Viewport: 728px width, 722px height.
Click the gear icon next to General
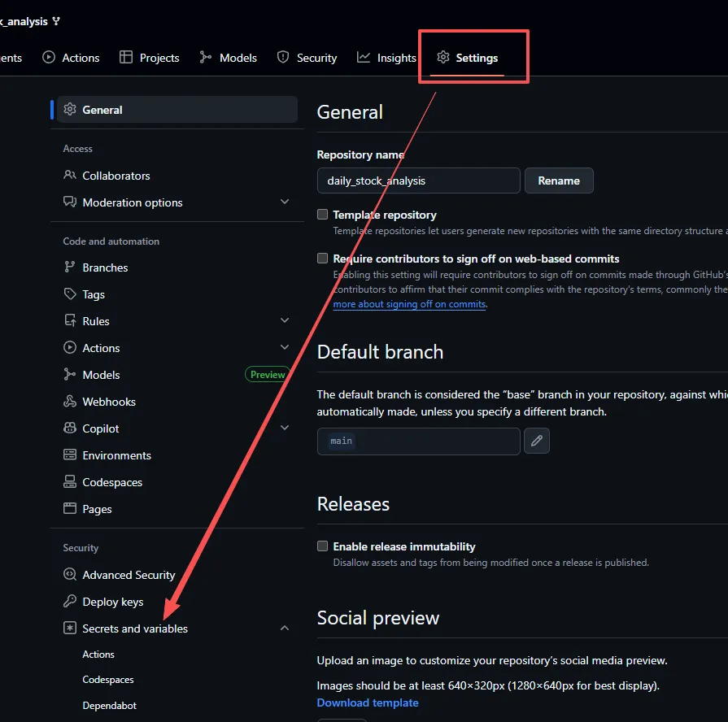(x=70, y=110)
